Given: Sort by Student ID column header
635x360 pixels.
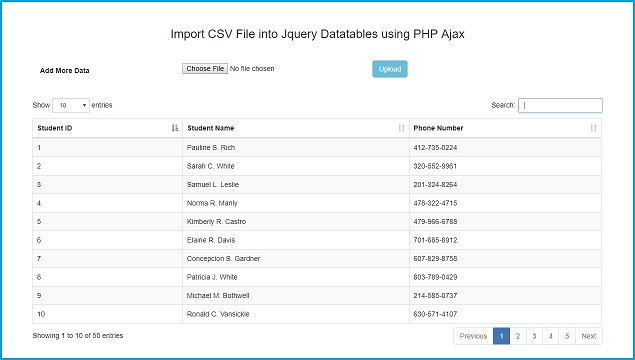Looking at the screenshot, I should tap(107, 128).
